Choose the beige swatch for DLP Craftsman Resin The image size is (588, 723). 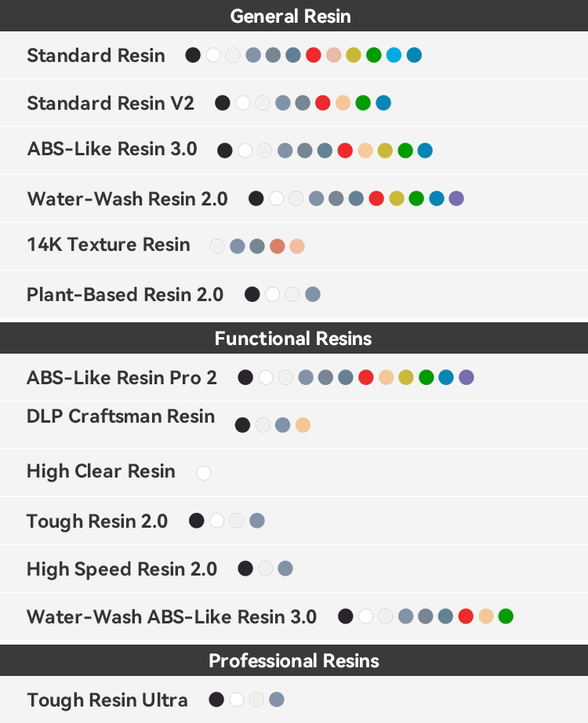pos(303,425)
